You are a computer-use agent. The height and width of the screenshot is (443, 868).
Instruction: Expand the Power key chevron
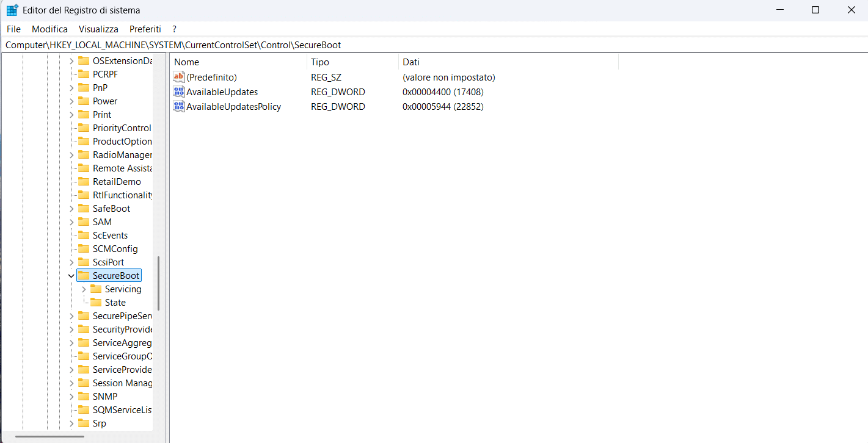point(71,101)
